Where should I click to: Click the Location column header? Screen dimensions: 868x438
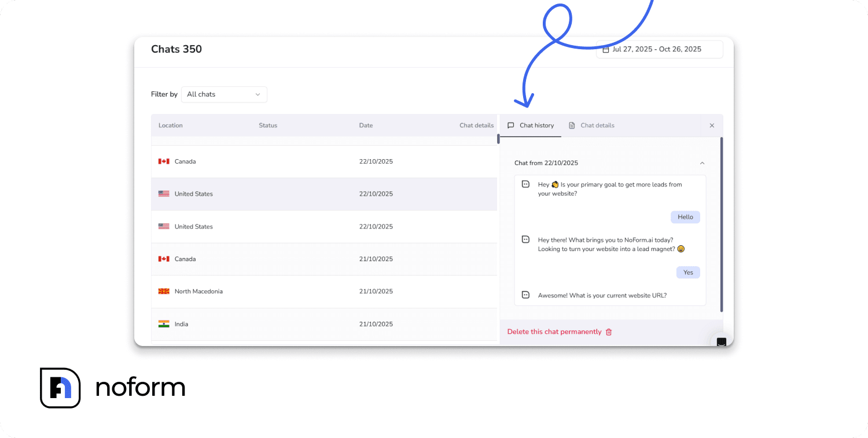point(170,126)
